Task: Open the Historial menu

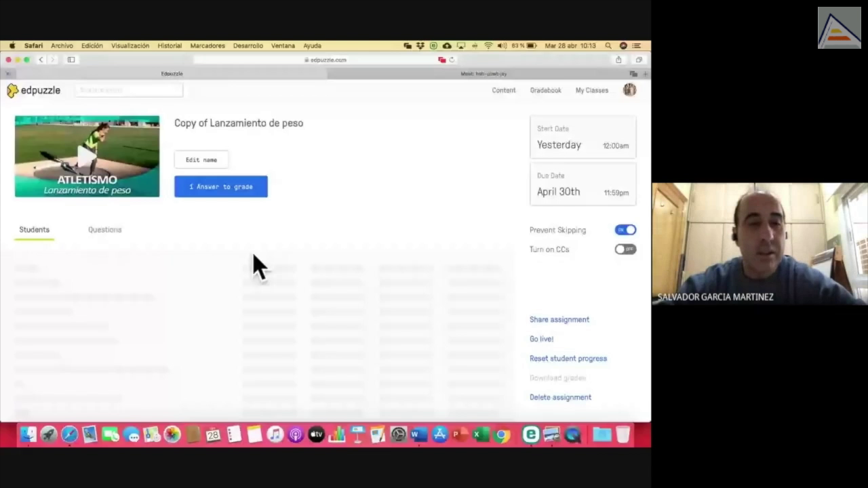Action: coord(170,45)
